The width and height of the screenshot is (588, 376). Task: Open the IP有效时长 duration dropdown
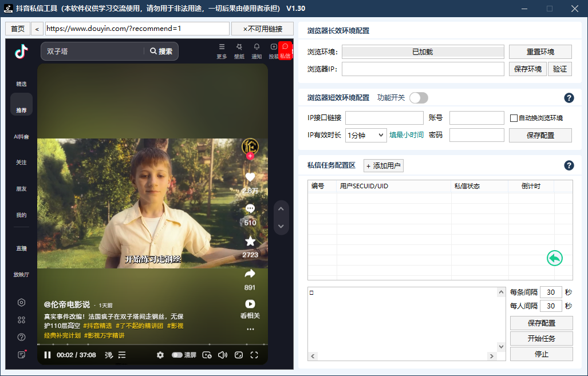(x=366, y=135)
